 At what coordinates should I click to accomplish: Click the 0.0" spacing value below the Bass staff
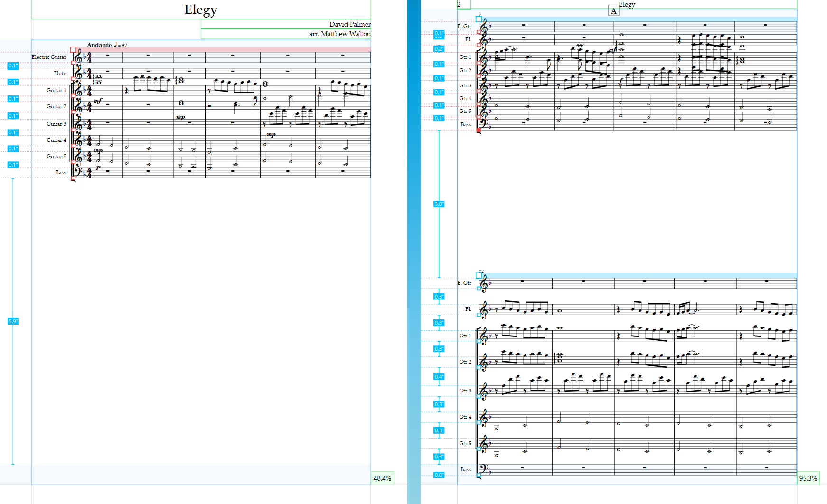(439, 475)
